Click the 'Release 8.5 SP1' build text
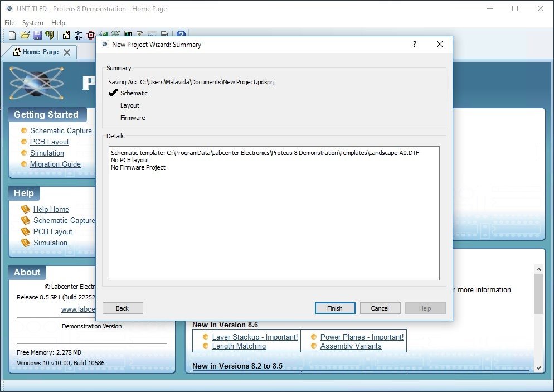Image resolution: width=554 pixels, height=392 pixels. coord(56,297)
